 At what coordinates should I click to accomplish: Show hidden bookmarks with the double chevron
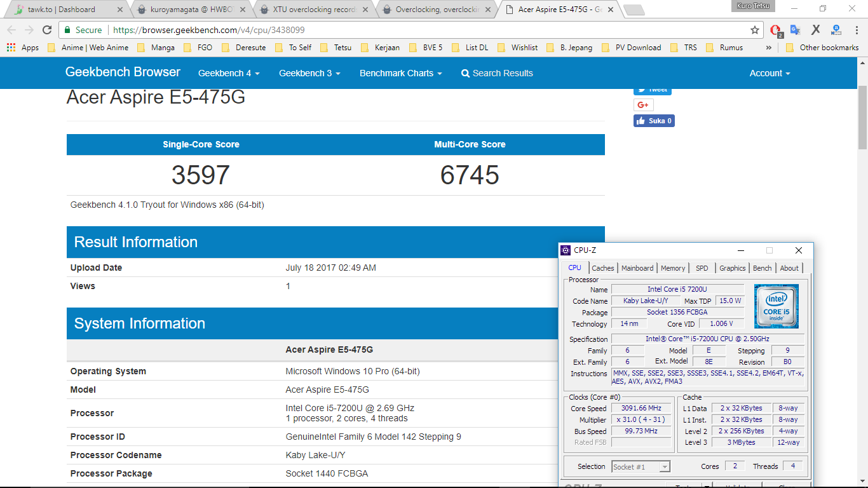pos(768,48)
